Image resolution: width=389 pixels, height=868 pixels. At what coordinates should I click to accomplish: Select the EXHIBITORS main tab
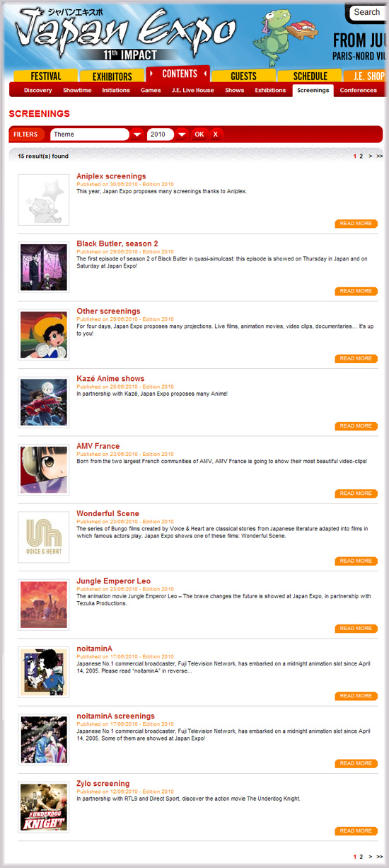pyautogui.click(x=112, y=76)
